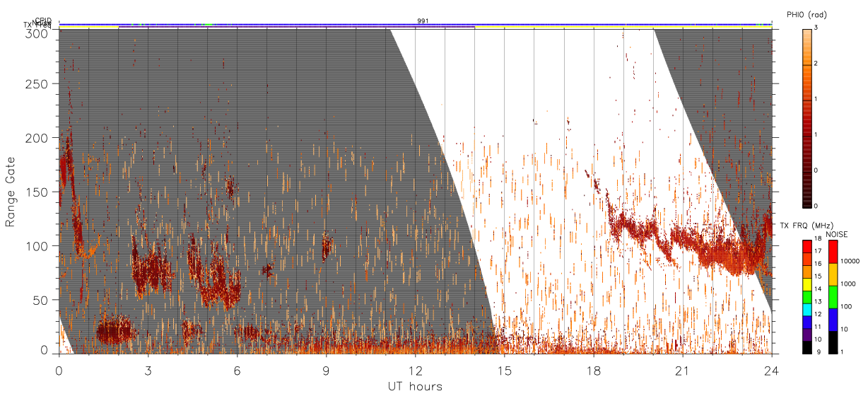The height and width of the screenshot is (401, 868).
Task: Click the Range Gate axis label
Action: point(10,192)
